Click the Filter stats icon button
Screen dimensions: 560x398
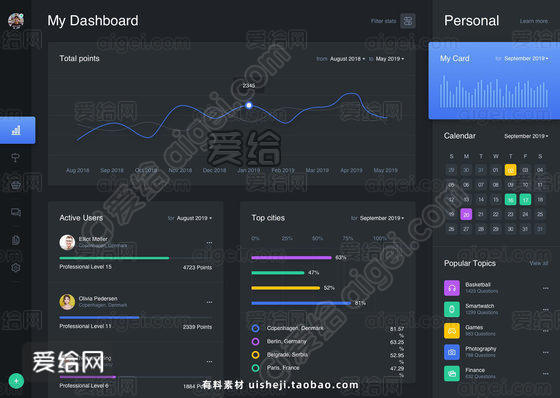tap(408, 21)
